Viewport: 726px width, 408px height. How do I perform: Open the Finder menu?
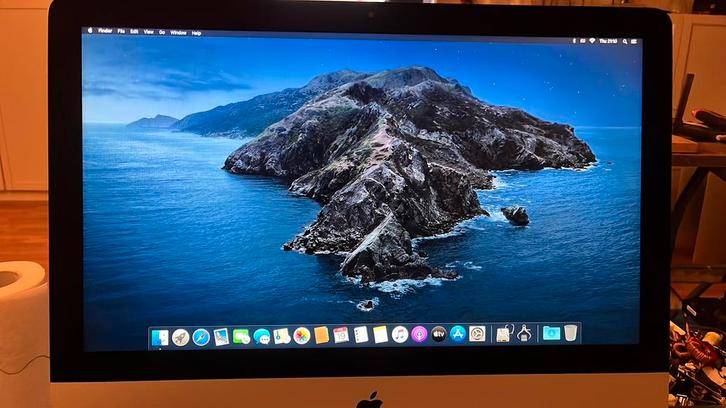[x=105, y=31]
